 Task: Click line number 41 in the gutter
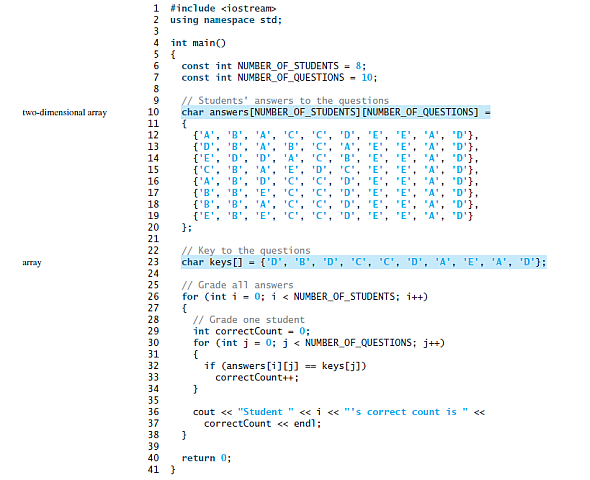(x=154, y=469)
